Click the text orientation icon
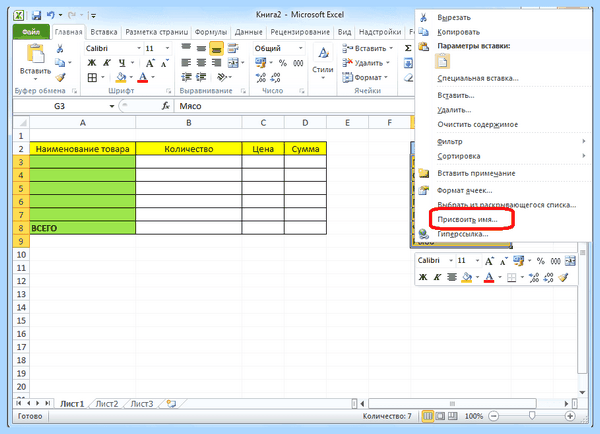This screenshot has width=600, height=434. [222, 77]
